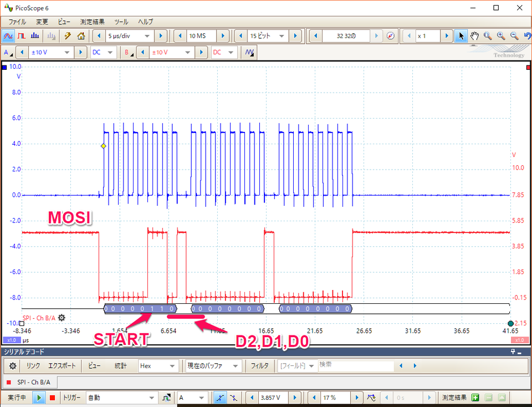Toggle rising edge trigger button
This screenshot has width=532, height=407.
click(x=220, y=398)
